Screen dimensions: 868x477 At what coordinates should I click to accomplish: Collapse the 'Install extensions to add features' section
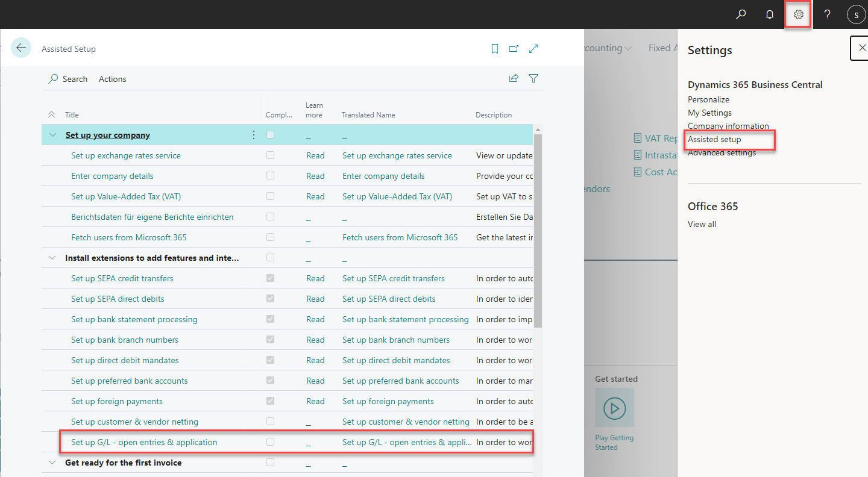(x=52, y=257)
